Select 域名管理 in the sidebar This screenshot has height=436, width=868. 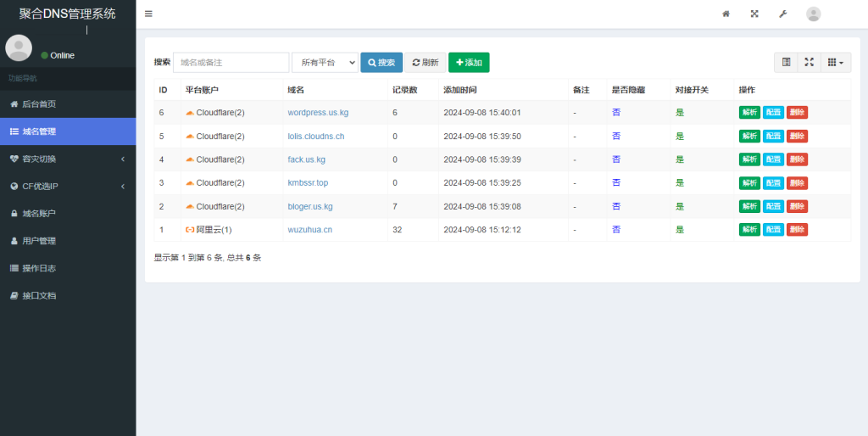tap(68, 131)
